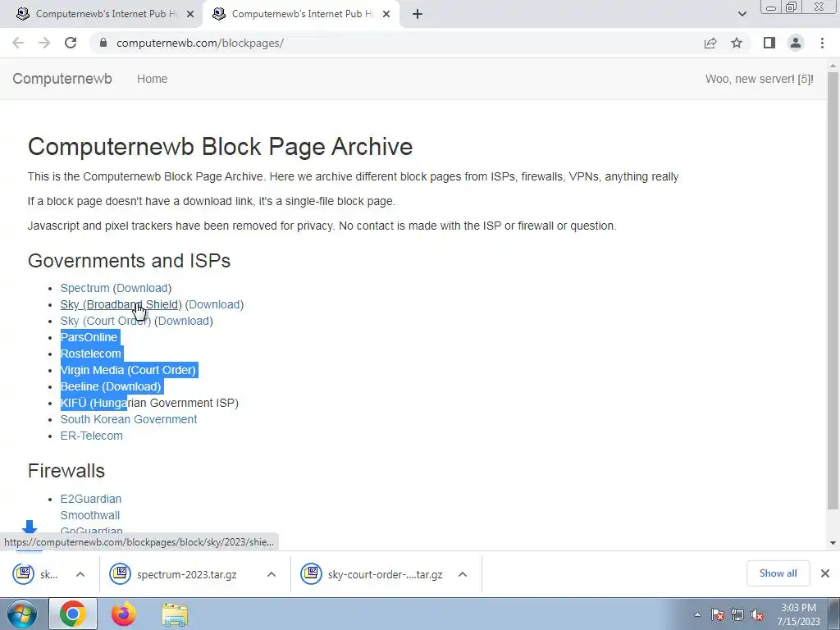Open the Computernewb brand link
Viewport: 840px width, 630px height.
[62, 79]
